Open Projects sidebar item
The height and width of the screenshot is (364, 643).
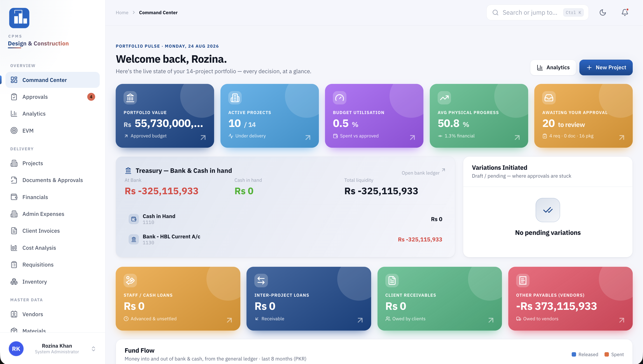tap(52, 163)
